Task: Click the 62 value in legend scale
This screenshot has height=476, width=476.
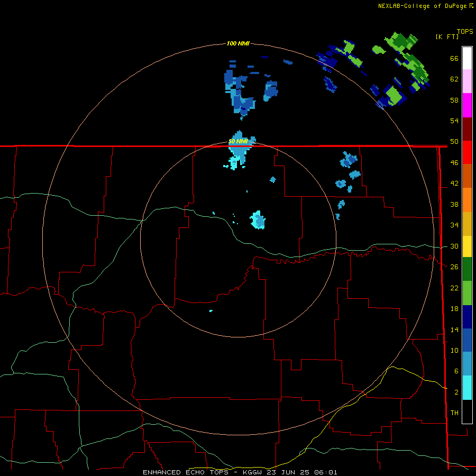Action: 454,79
